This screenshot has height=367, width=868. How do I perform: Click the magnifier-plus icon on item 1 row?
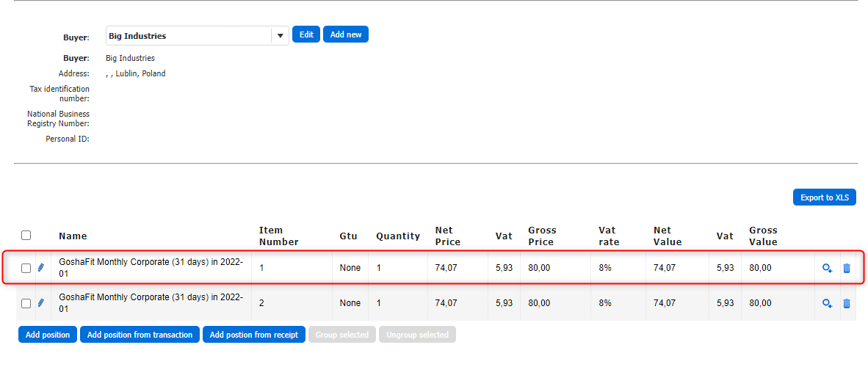coord(827,269)
